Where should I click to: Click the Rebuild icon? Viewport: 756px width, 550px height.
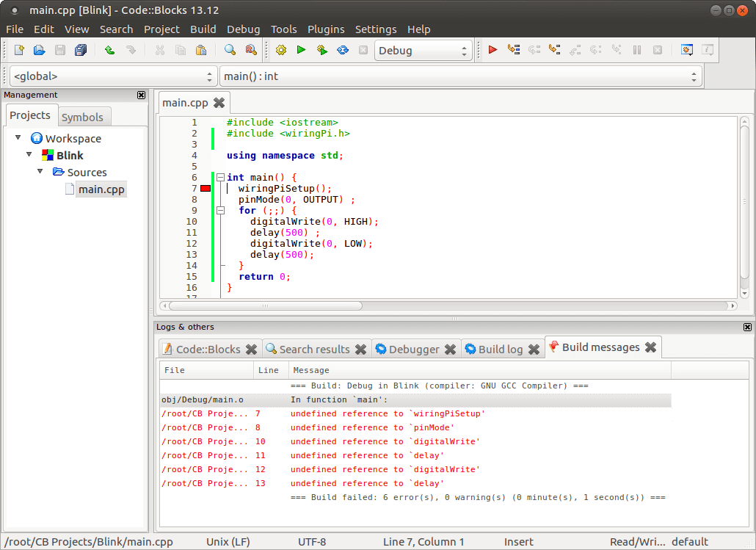[343, 50]
